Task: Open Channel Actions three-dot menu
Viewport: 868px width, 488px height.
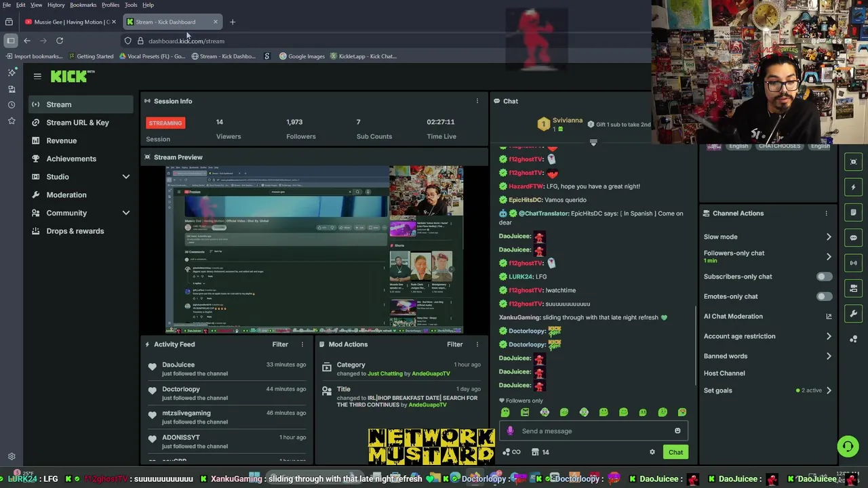Action: [x=826, y=213]
